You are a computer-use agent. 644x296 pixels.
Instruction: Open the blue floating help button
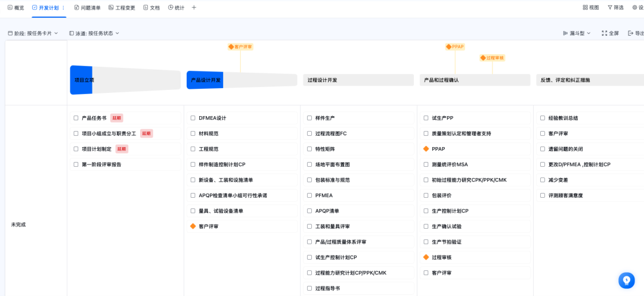(x=626, y=280)
